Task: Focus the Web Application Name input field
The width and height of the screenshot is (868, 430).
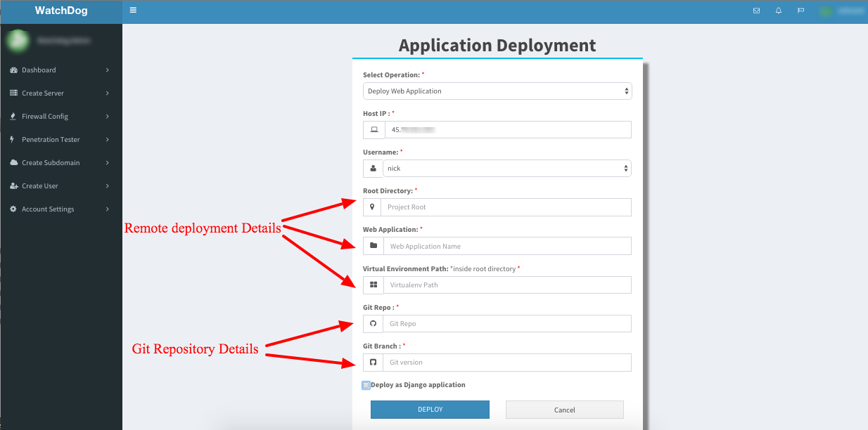Action: point(507,246)
